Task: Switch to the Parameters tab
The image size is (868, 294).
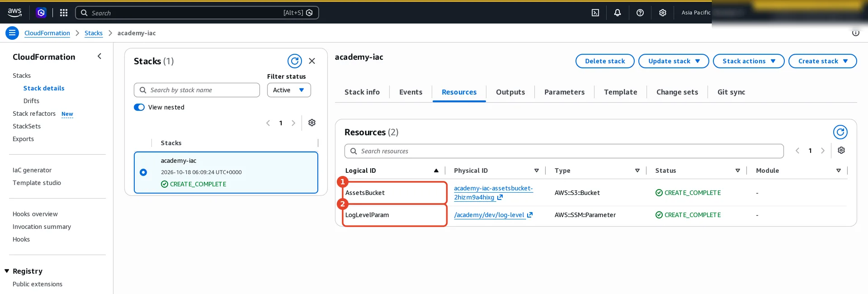Action: click(564, 92)
